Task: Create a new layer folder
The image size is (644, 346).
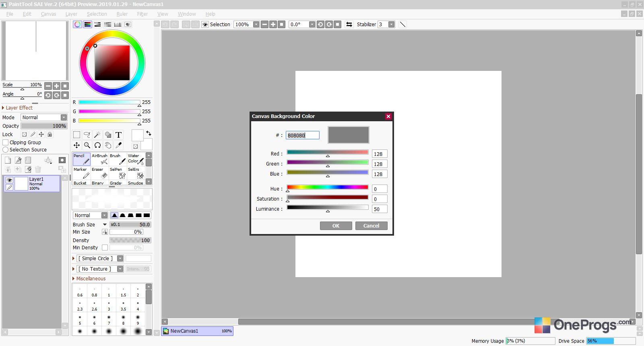Action: coord(28,160)
